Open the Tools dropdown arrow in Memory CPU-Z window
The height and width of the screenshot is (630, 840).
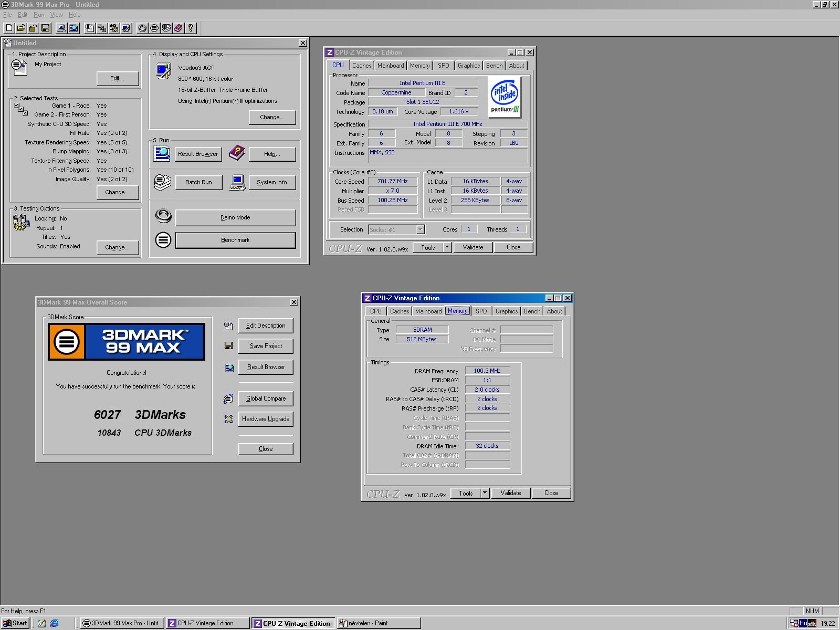click(485, 492)
